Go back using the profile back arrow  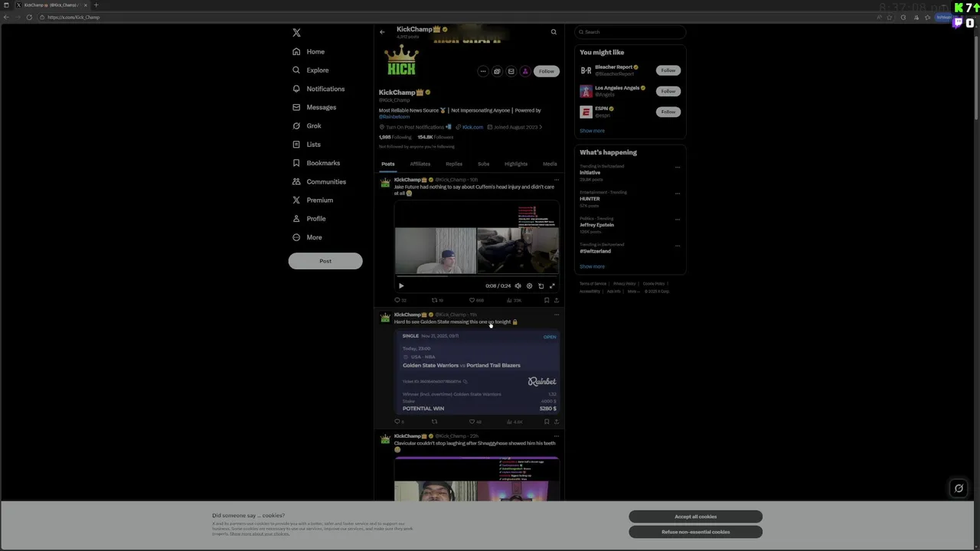[382, 32]
